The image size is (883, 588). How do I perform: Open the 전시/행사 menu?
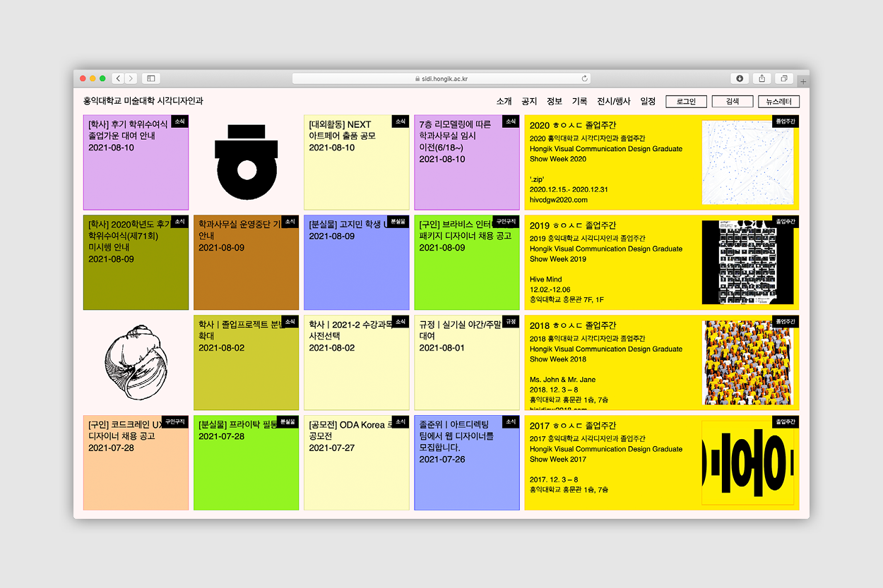[614, 102]
